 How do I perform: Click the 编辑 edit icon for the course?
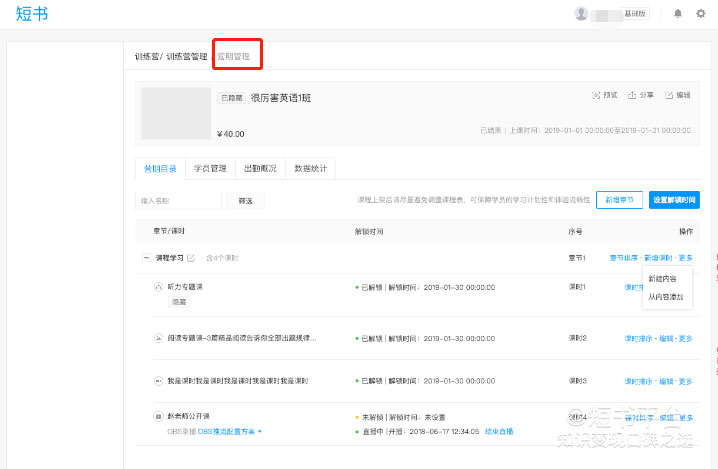pos(669,95)
